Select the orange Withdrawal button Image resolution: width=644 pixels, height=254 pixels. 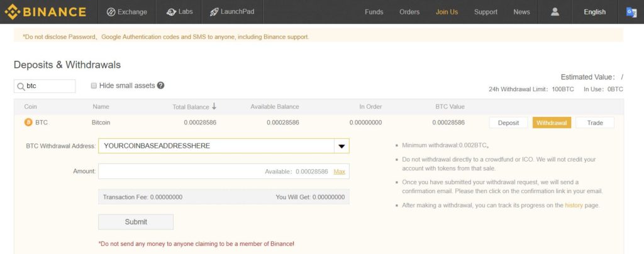[552, 123]
